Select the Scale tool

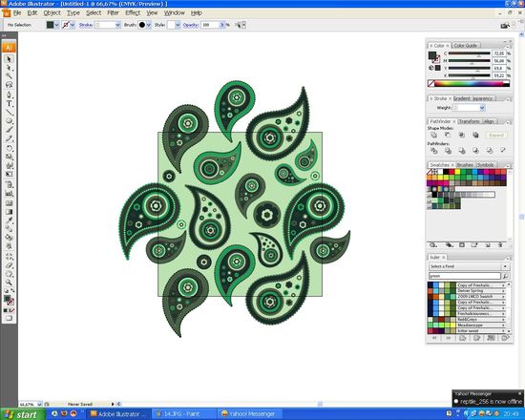point(9,157)
